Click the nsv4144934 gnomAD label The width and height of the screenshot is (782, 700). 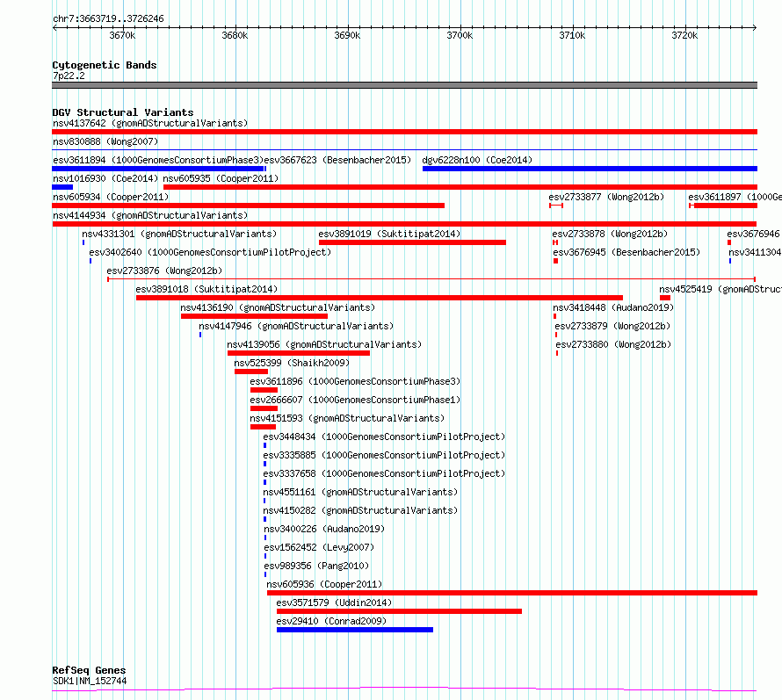150,215
